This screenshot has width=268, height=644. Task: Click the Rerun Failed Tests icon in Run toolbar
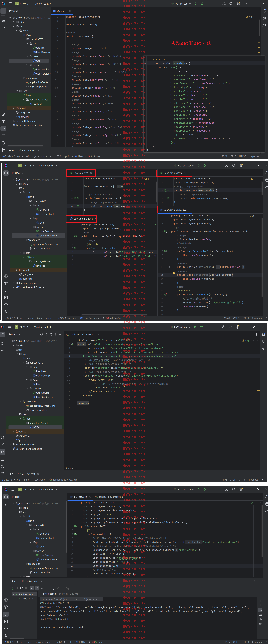coord(17,588)
